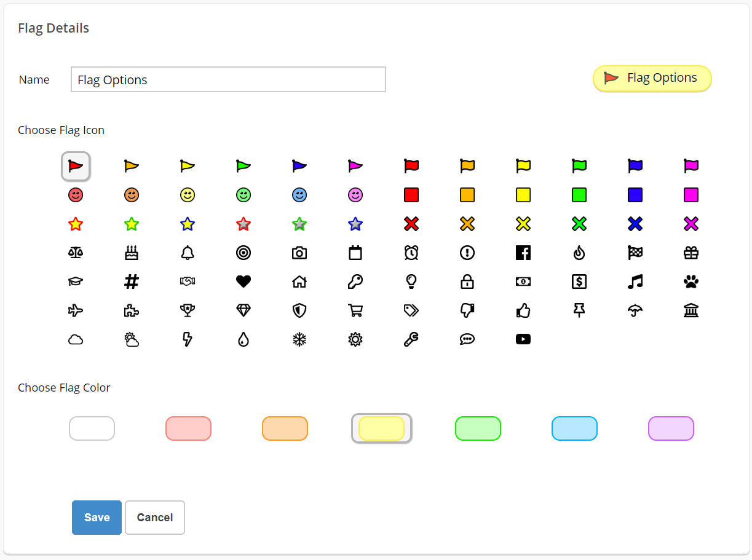Select the thumbs up icon
Screen dimensions: 752x560
[x=523, y=310]
